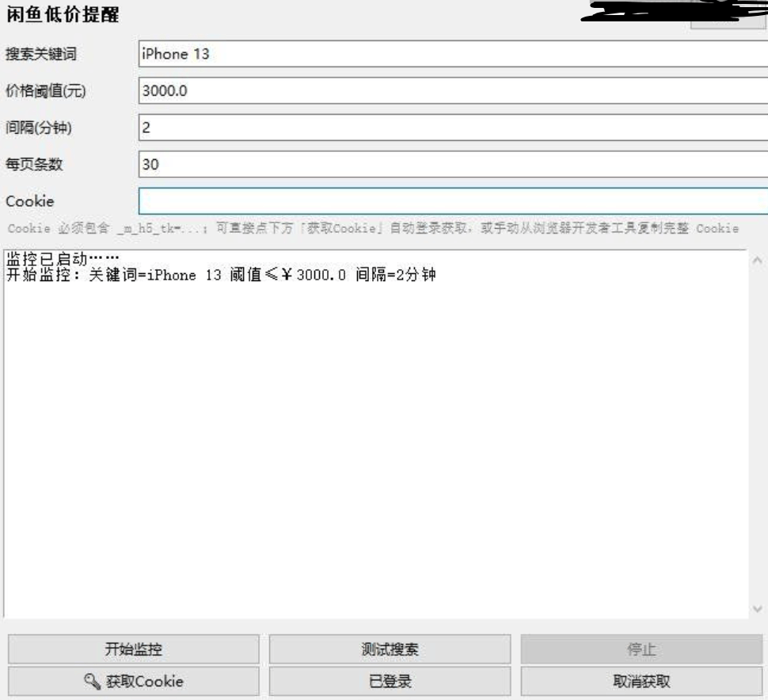Focus the empty Cookie input field
Screen dimensions: 768x700
pos(453,201)
